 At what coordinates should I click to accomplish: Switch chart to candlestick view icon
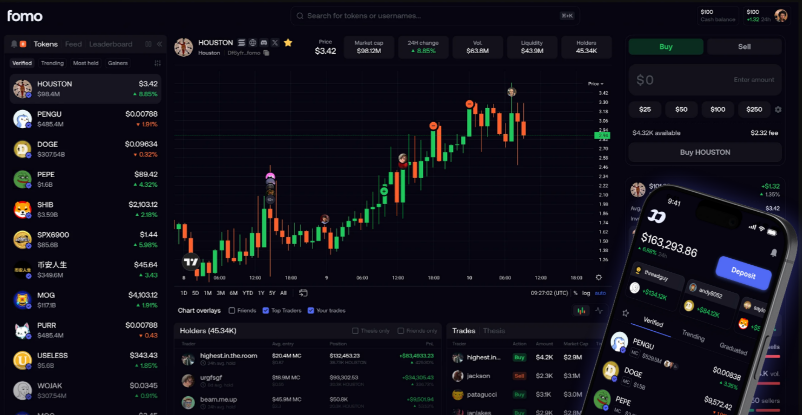(x=581, y=311)
